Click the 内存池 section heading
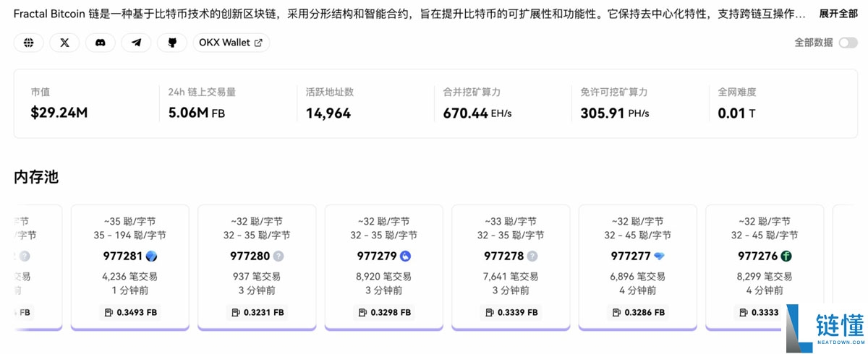 (36, 177)
